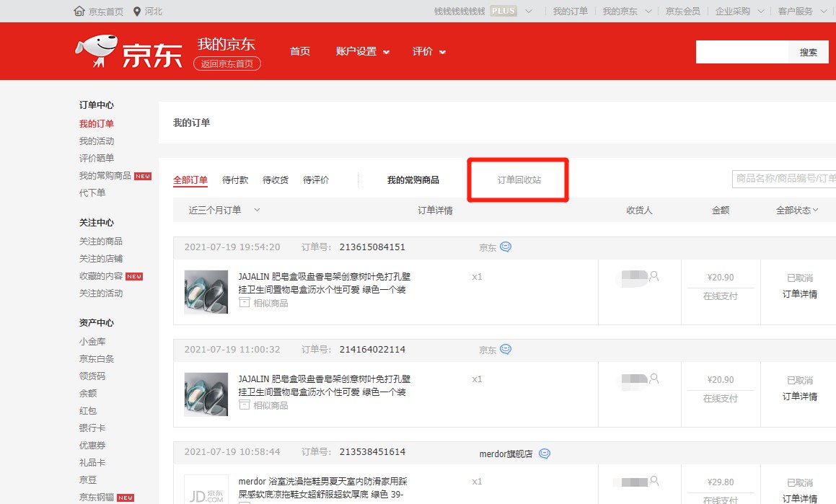Open 京东会员 link in top bar
Screen dimensions: 836x504
[682, 12]
